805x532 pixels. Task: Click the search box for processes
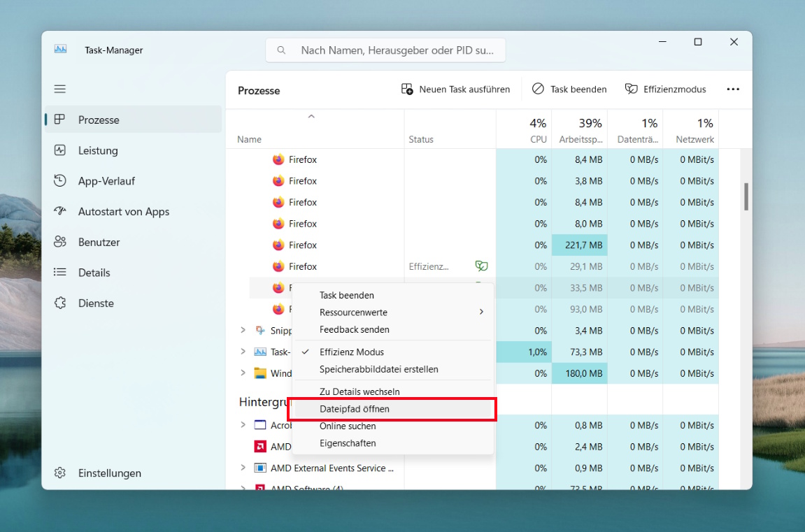[x=385, y=50]
